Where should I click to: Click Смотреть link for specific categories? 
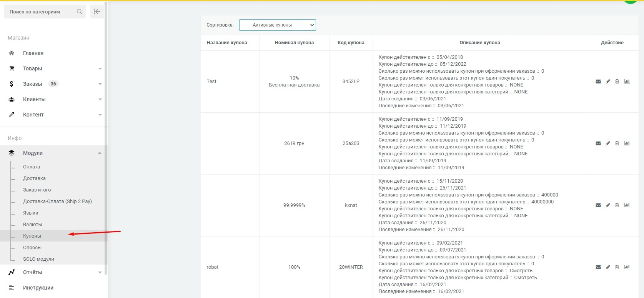[526, 278]
